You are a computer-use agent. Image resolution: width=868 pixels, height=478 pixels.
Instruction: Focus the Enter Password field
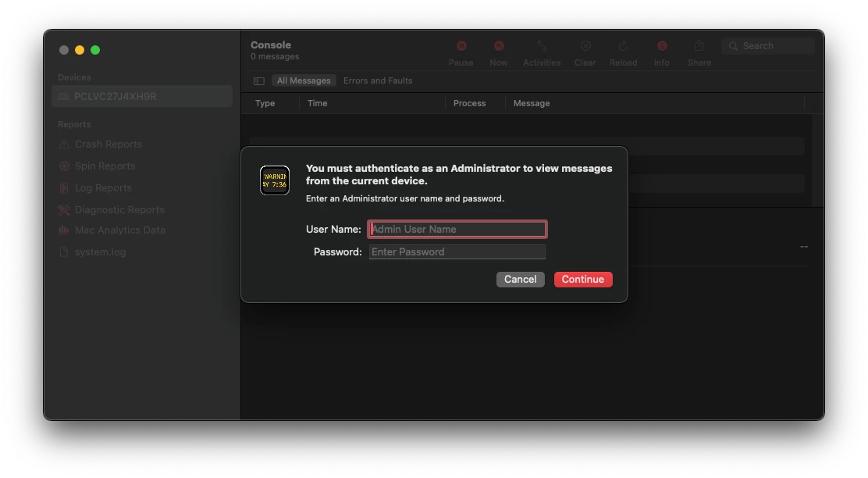[x=457, y=252]
